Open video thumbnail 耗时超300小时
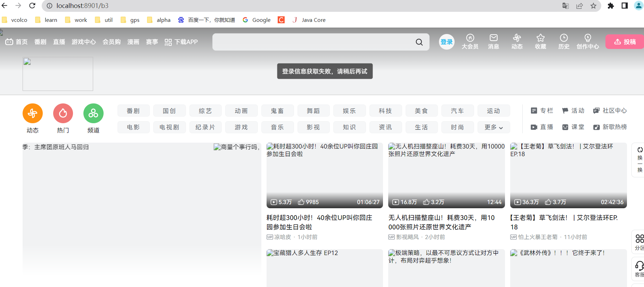This screenshot has width=644, height=287. click(x=325, y=175)
